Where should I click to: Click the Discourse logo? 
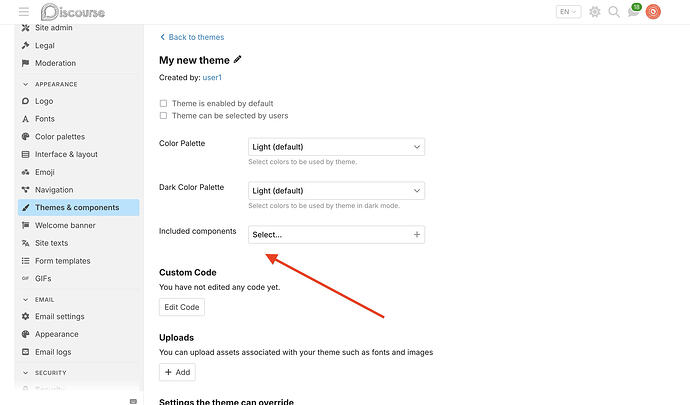pyautogui.click(x=73, y=12)
